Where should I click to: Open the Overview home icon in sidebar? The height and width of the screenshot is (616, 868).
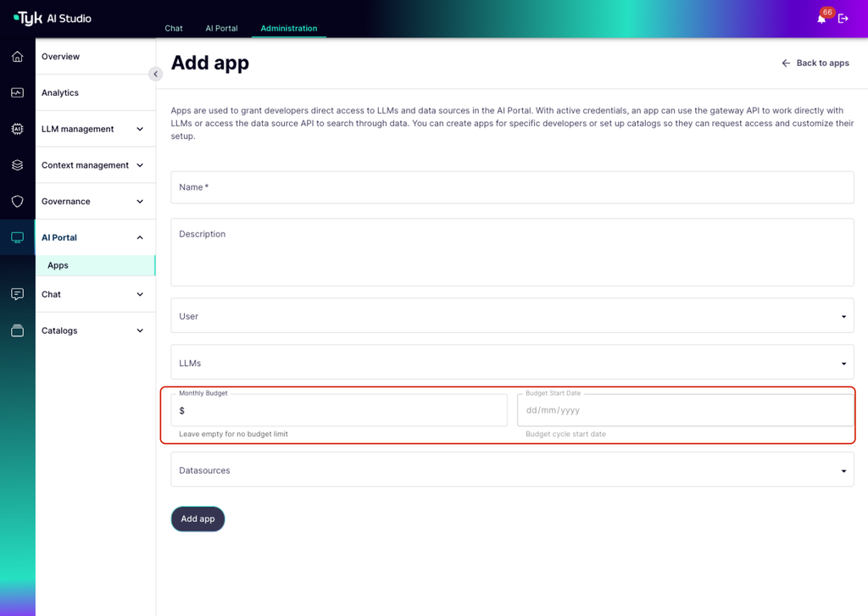click(17, 56)
